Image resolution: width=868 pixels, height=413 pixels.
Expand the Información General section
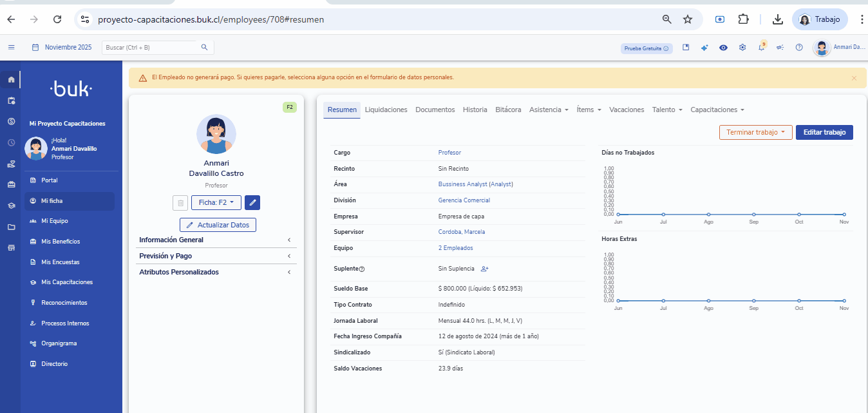pyautogui.click(x=215, y=240)
